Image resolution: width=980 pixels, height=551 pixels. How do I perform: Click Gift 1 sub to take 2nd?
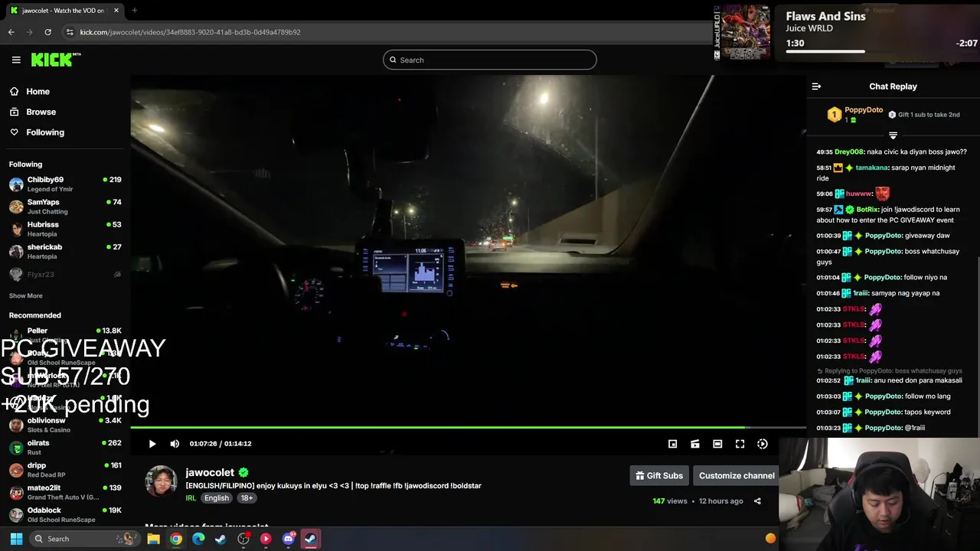click(x=924, y=115)
